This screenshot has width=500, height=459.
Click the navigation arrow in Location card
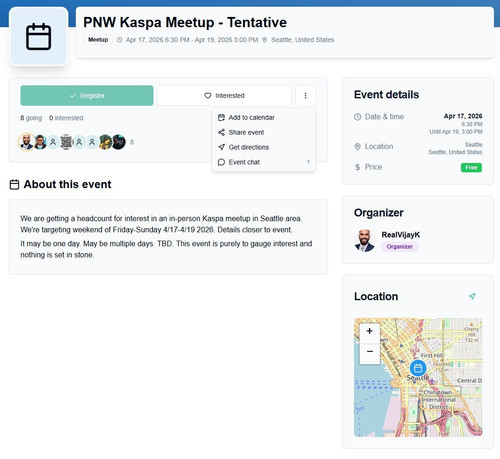point(472,296)
